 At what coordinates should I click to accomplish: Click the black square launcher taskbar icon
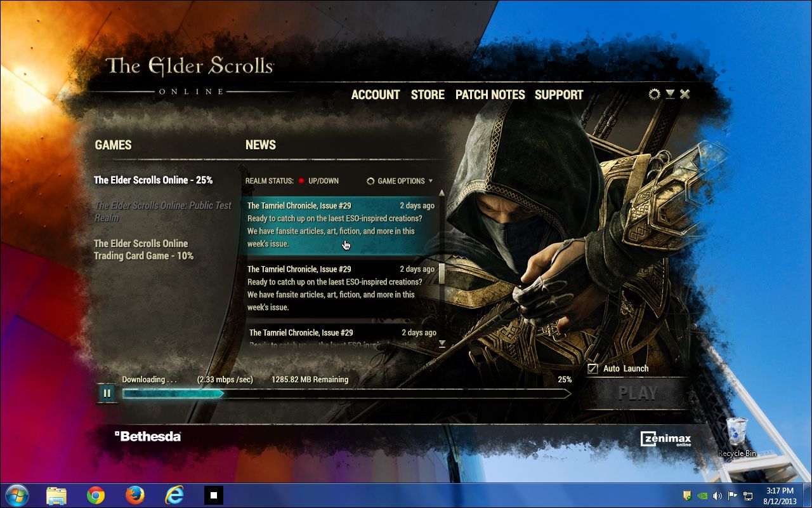(x=214, y=495)
